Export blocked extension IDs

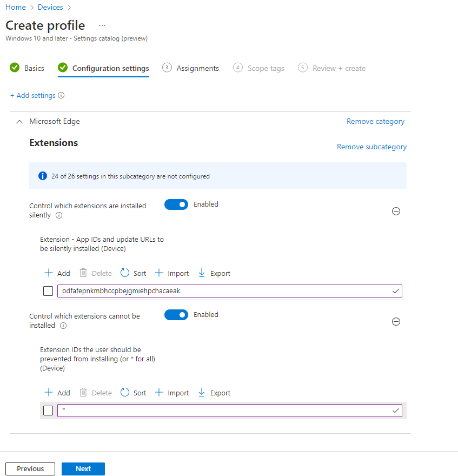point(214,393)
